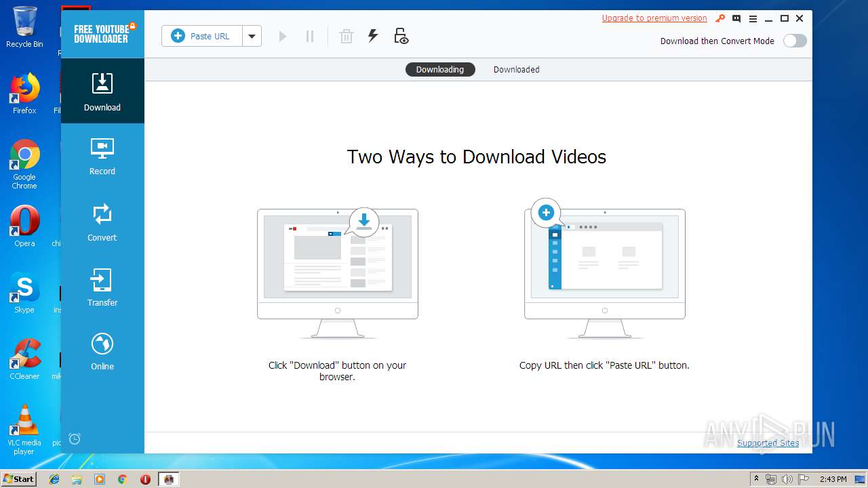Image resolution: width=868 pixels, height=488 pixels.
Task: Click the network tray icon
Action: click(771, 479)
